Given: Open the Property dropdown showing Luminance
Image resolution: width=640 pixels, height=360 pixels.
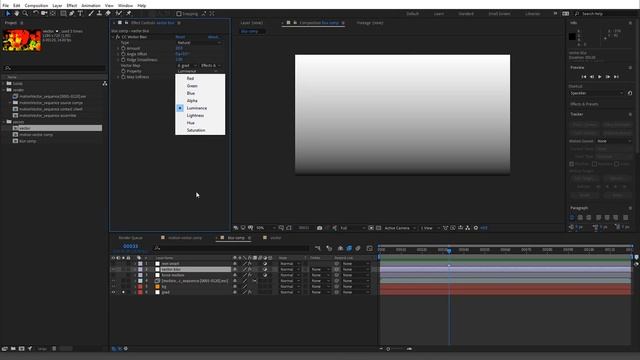Looking at the screenshot, I should click(x=198, y=71).
